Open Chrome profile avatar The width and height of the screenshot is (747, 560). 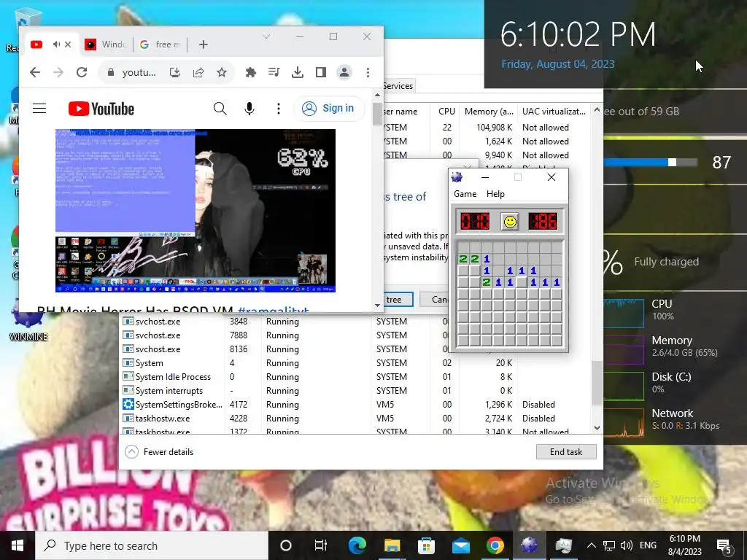click(344, 72)
